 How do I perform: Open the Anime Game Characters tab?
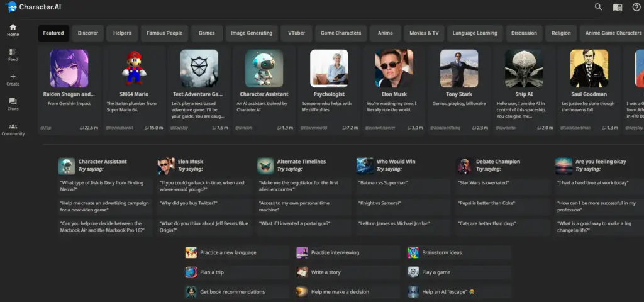tap(612, 33)
